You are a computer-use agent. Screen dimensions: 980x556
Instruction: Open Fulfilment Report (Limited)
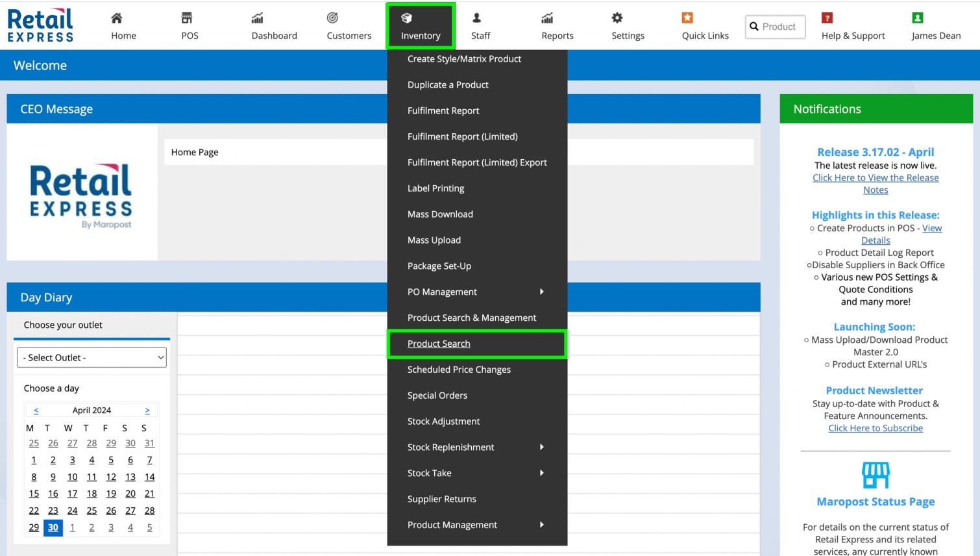point(463,136)
